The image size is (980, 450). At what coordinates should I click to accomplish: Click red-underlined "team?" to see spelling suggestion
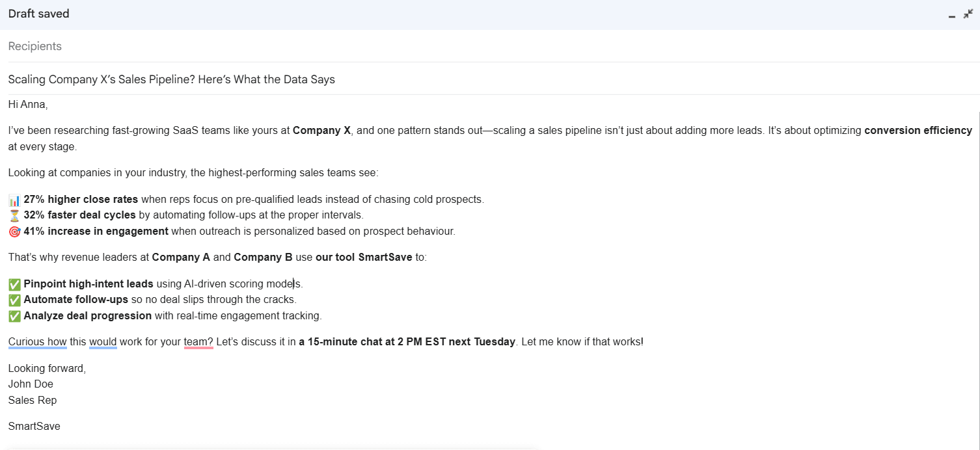[x=198, y=341]
